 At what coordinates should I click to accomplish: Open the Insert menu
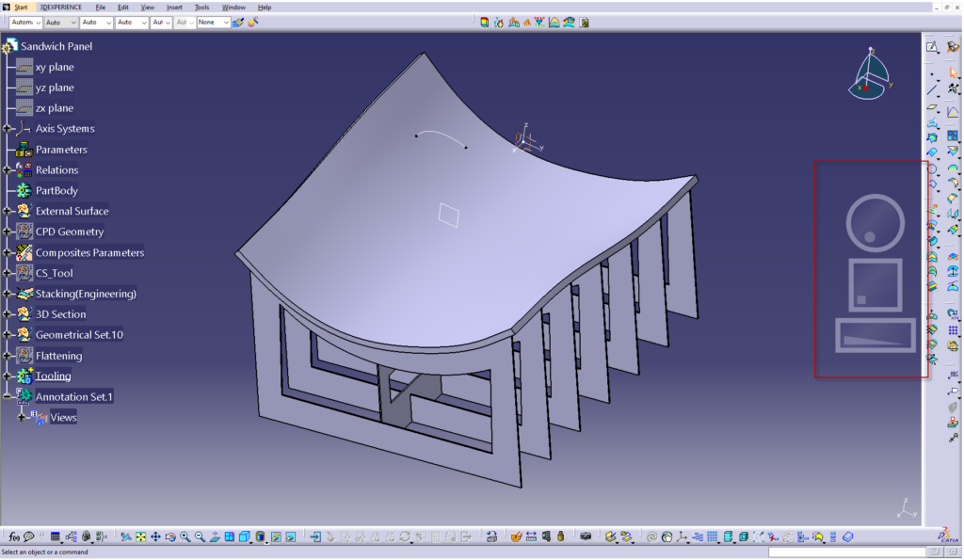[174, 7]
